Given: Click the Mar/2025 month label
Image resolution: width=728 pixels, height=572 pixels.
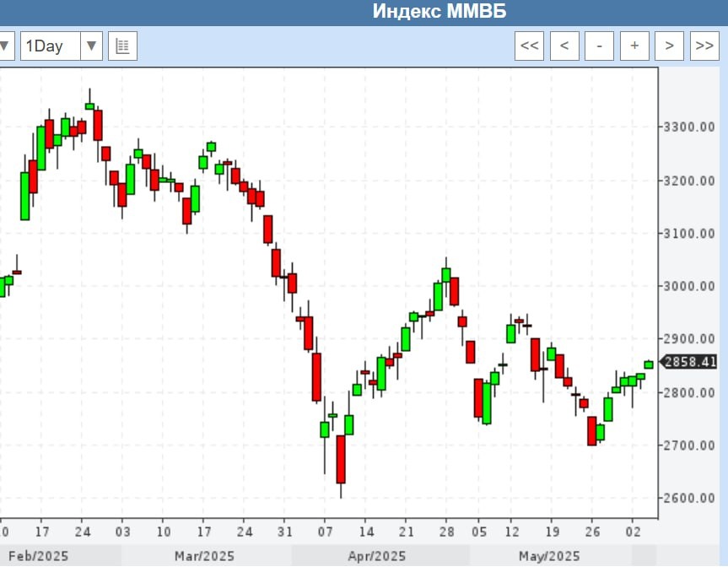Looking at the screenshot, I should [x=204, y=556].
